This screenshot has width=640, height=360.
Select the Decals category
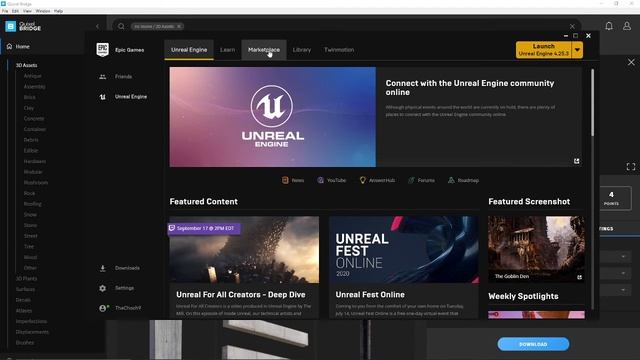coord(23,300)
